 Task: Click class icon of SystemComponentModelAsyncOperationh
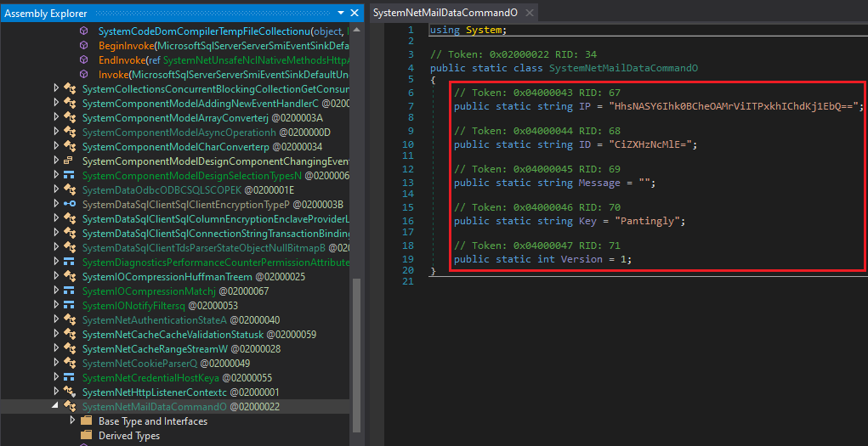coord(70,132)
